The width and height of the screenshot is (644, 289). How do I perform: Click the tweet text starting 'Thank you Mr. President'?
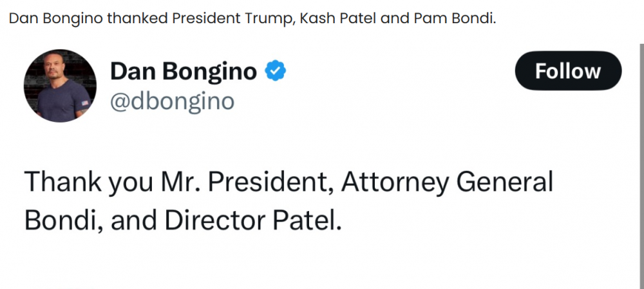[x=289, y=201]
